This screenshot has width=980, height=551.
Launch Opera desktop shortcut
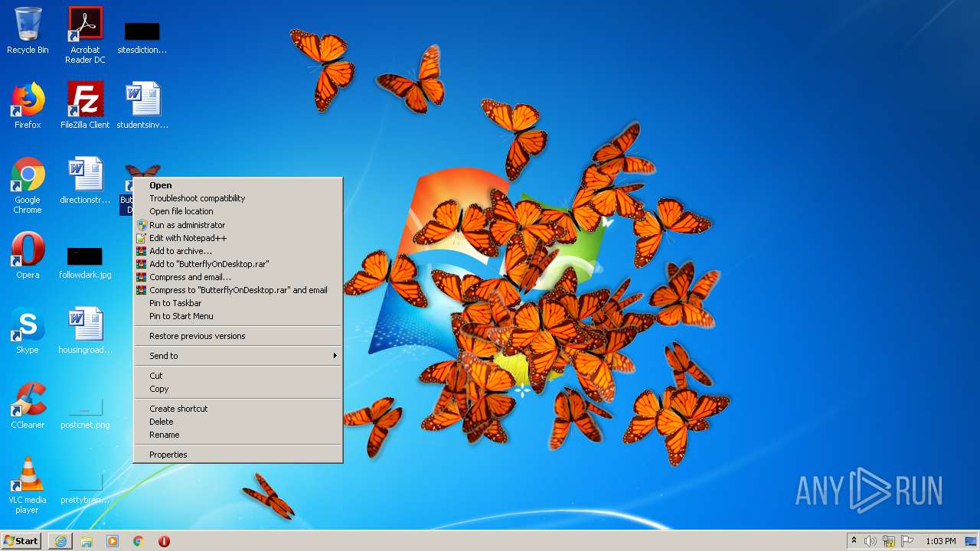point(28,256)
